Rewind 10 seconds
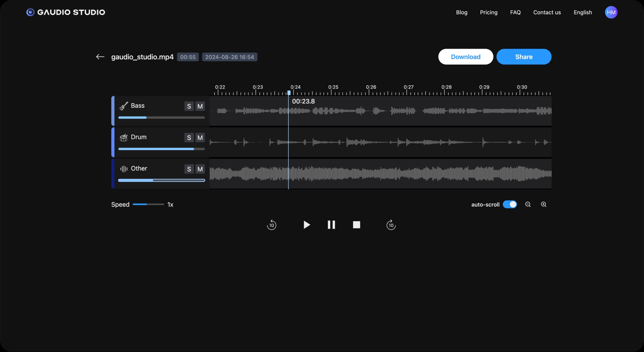The width and height of the screenshot is (644, 352). pyautogui.click(x=272, y=225)
